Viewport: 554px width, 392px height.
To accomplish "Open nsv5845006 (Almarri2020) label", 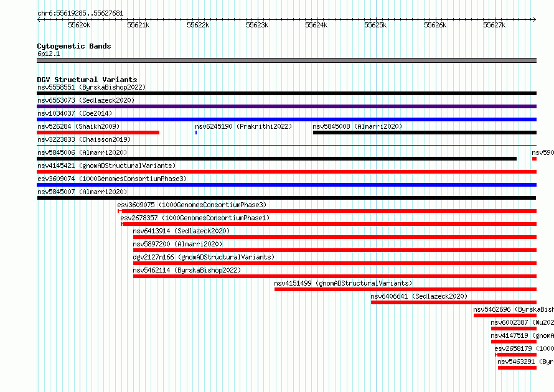I will [x=82, y=152].
